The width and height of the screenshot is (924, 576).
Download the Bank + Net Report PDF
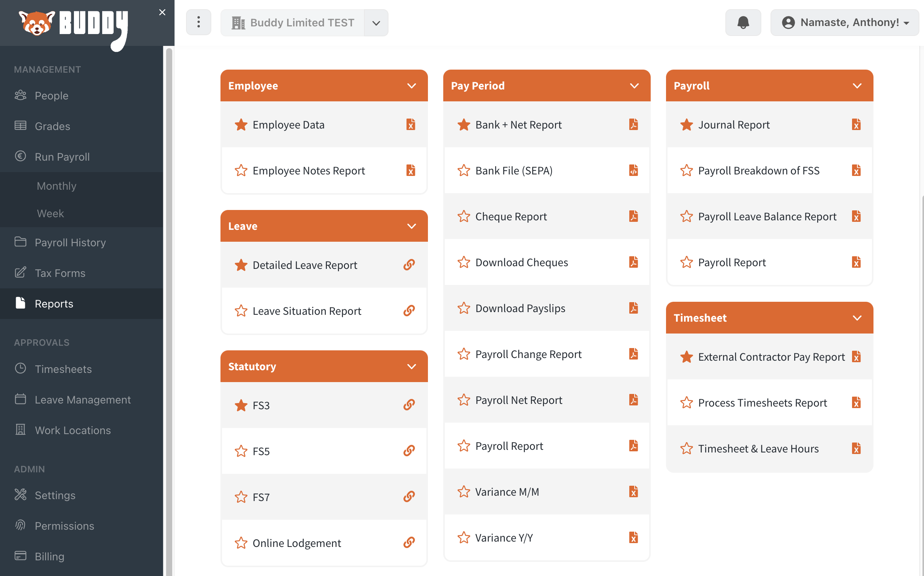633,124
